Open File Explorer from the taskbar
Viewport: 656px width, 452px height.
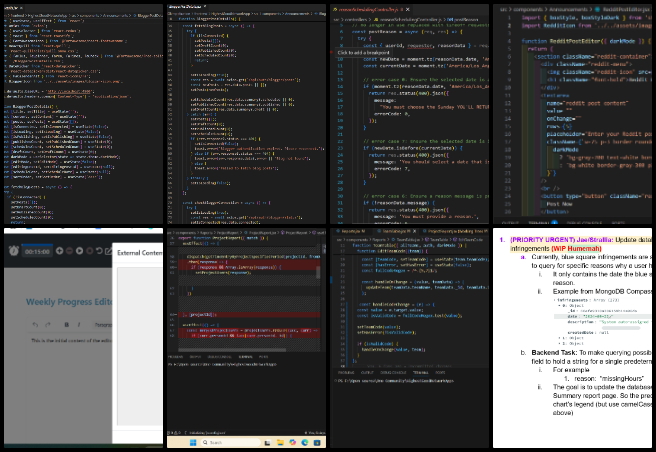(x=280, y=442)
